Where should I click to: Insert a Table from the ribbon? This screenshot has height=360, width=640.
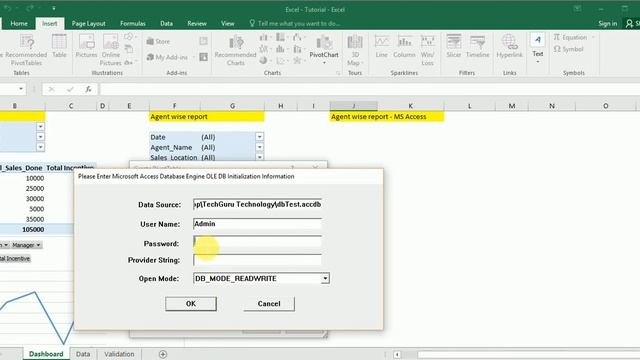pyautogui.click(x=59, y=46)
